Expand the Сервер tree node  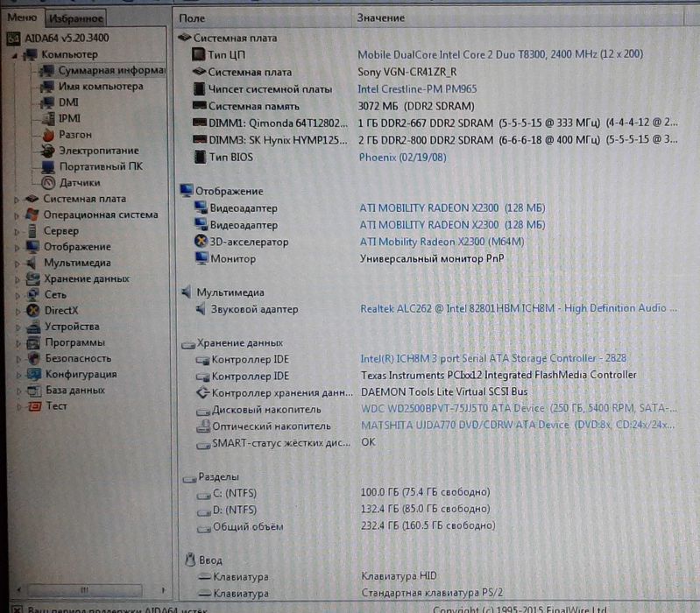point(17,231)
